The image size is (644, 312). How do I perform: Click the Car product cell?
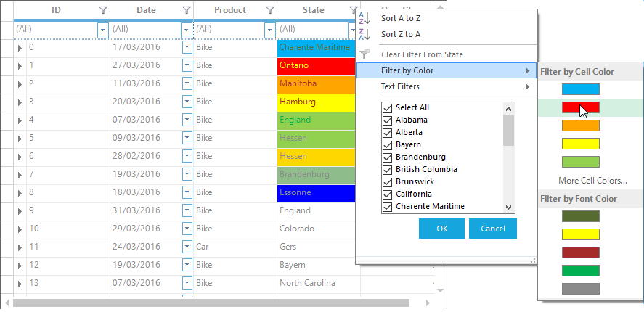click(235, 247)
